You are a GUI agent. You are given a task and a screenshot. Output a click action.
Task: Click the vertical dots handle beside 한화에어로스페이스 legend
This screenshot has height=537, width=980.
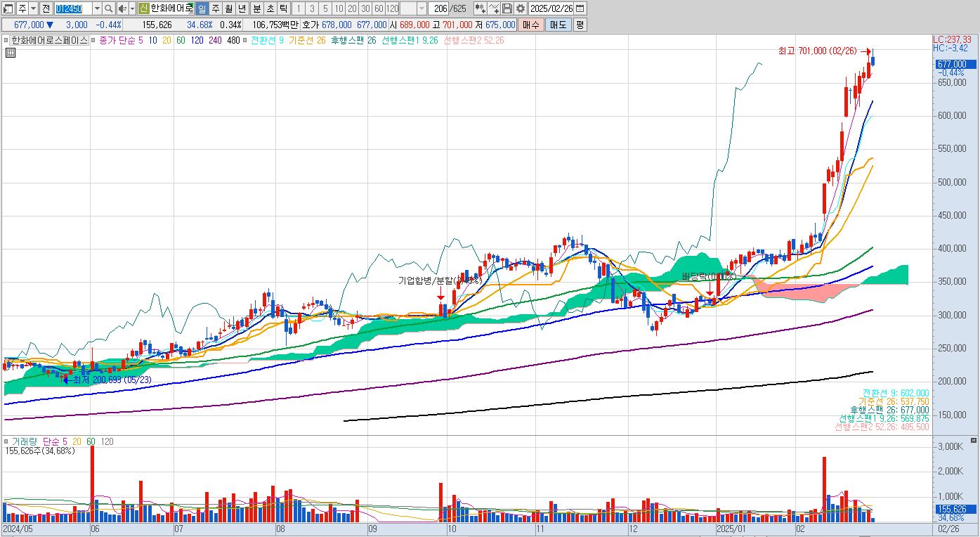point(4,40)
